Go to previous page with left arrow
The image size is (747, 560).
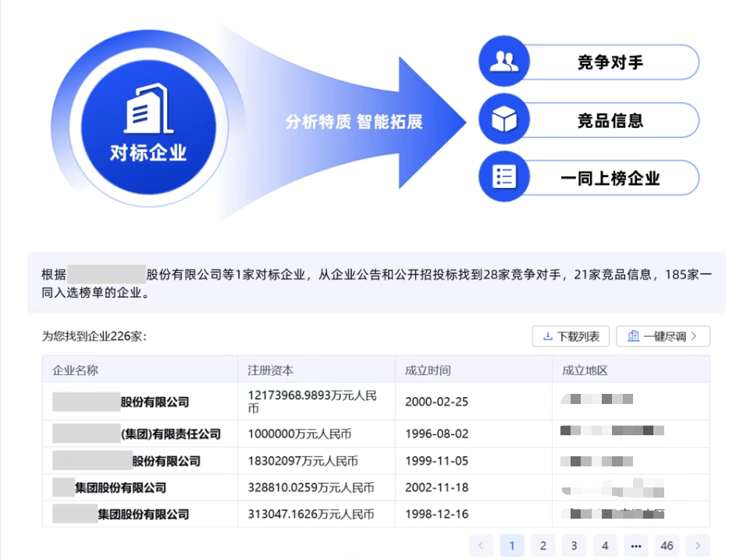(x=481, y=545)
